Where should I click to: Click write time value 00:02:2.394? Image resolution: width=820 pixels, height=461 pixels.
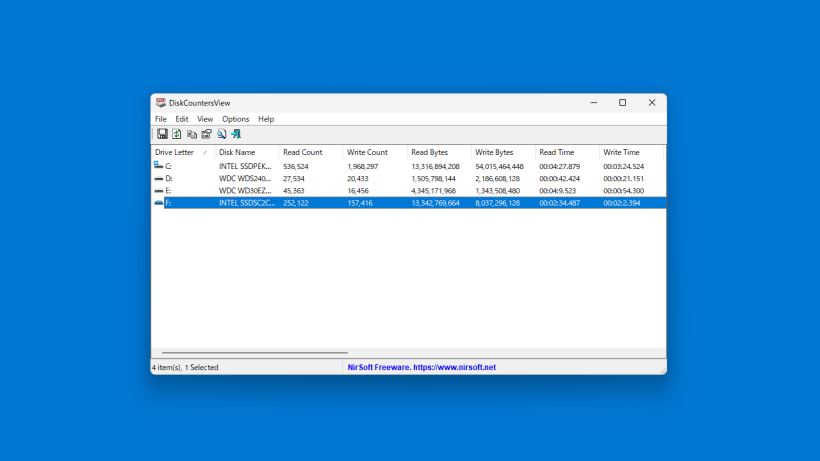pos(622,203)
